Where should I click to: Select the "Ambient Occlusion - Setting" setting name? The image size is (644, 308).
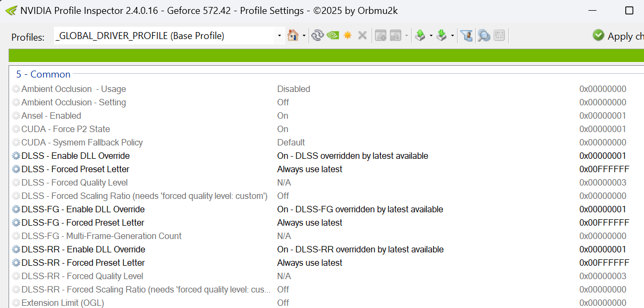(74, 103)
